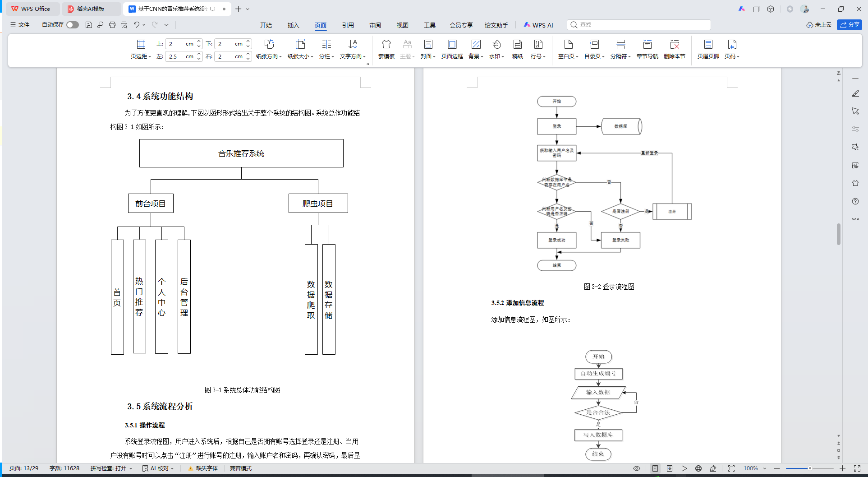Click the eye protection mode icon in status bar
Image resolution: width=868 pixels, height=477 pixels.
[x=637, y=468]
